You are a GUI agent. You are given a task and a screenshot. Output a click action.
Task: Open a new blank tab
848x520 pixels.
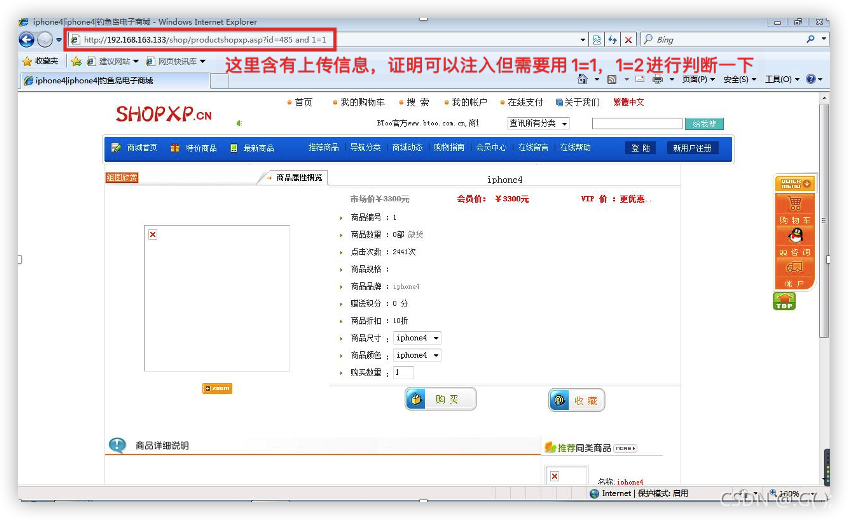click(218, 81)
